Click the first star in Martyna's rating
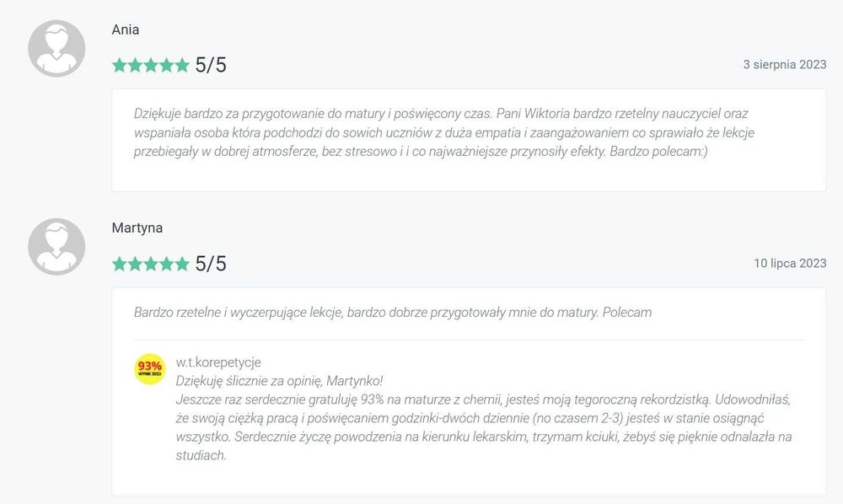This screenshot has height=504, width=843. pos(120,265)
